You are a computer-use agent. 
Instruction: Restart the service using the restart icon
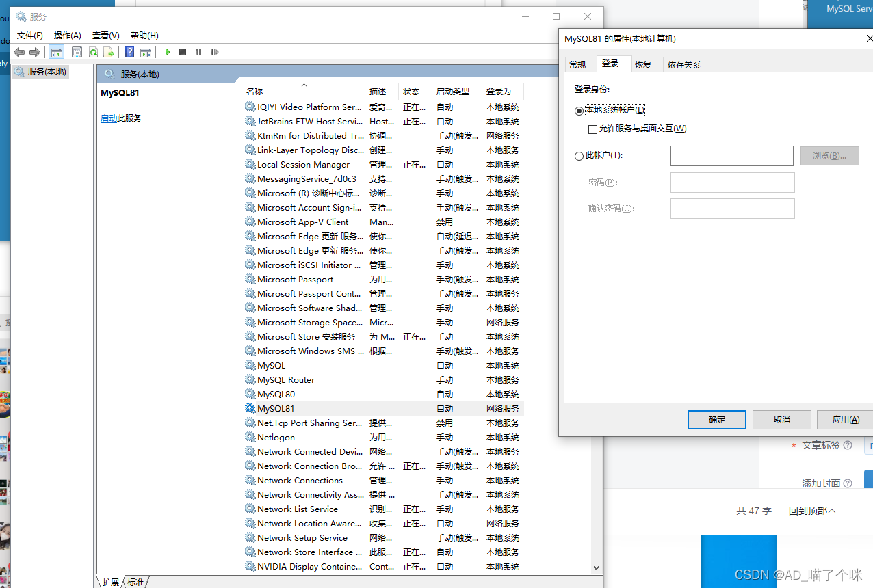(x=213, y=52)
